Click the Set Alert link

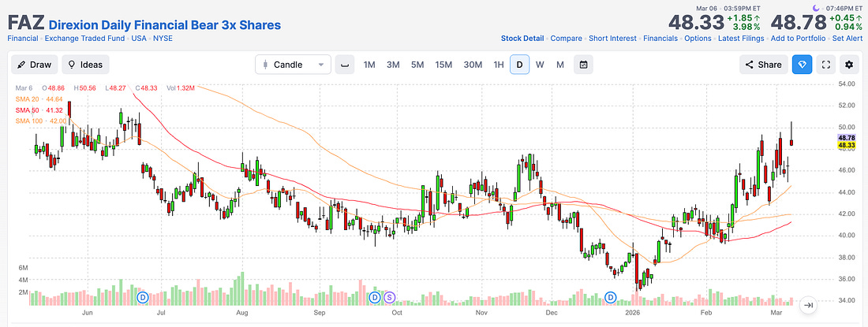(847, 39)
